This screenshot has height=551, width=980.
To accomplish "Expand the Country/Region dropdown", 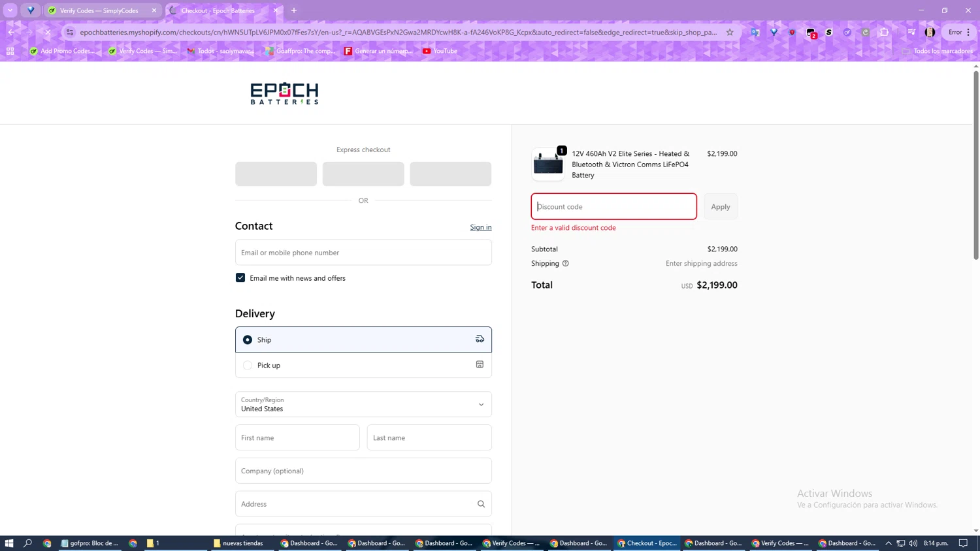I will point(363,404).
